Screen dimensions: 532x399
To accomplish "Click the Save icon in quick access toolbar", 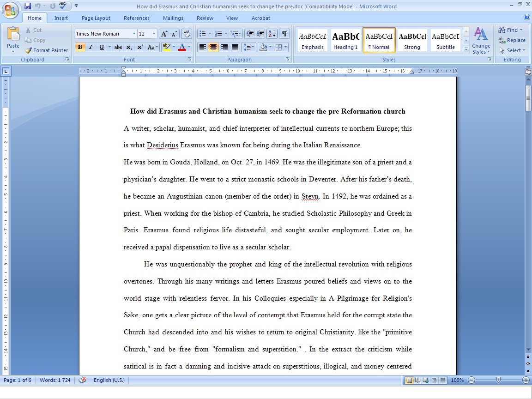I will (28, 6).
